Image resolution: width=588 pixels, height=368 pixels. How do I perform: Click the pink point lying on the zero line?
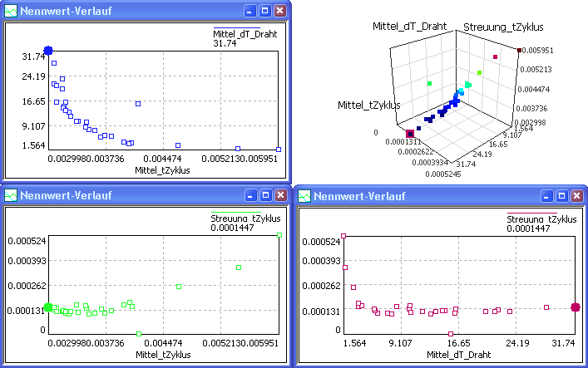click(x=451, y=334)
